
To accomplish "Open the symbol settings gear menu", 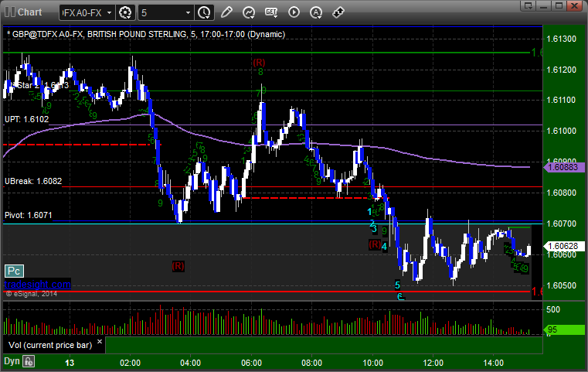I will pos(125,13).
